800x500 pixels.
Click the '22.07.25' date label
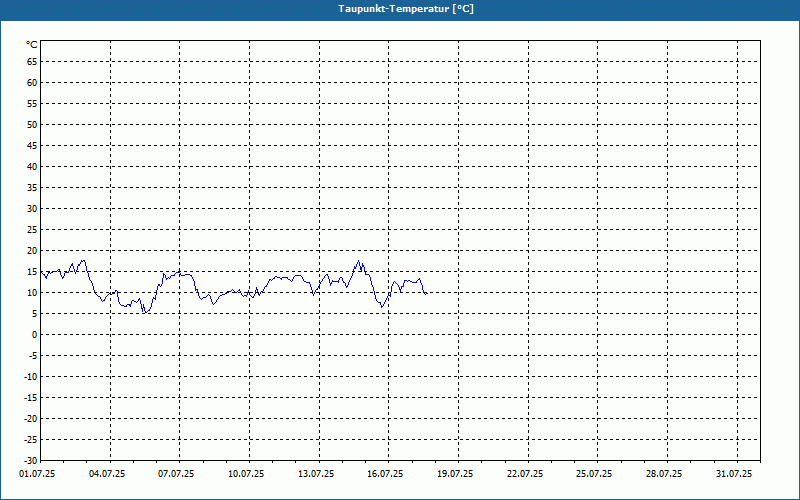(525, 474)
